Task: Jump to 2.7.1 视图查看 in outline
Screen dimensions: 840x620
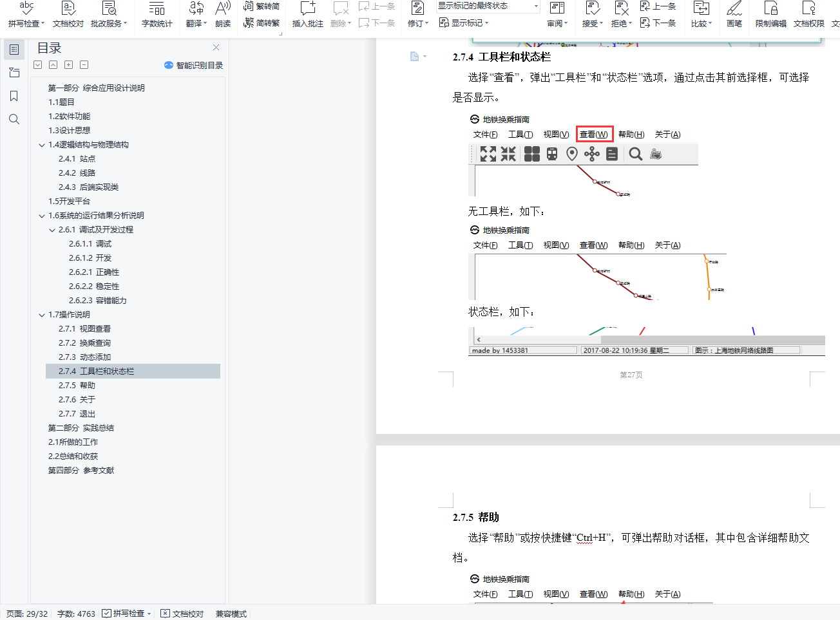Action: (84, 329)
